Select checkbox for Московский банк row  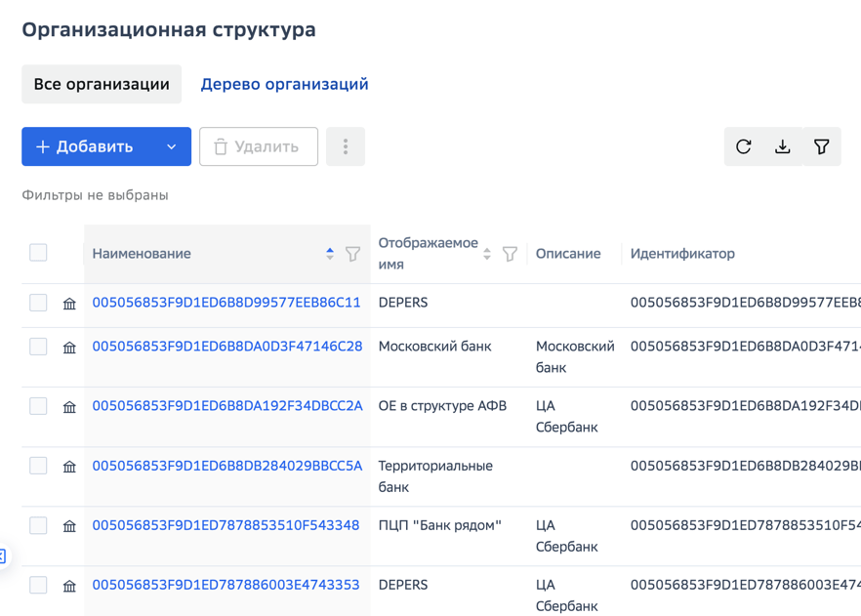(x=38, y=347)
